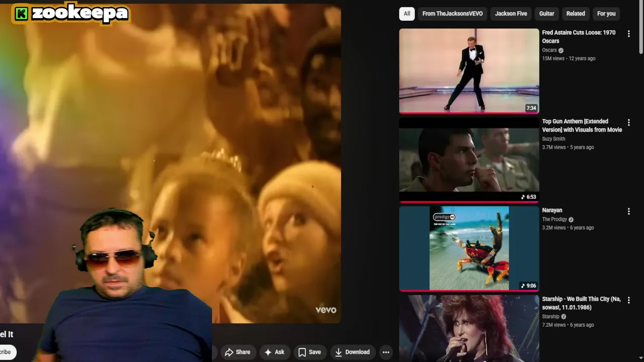
Task: Share the current video
Action: pyautogui.click(x=237, y=352)
